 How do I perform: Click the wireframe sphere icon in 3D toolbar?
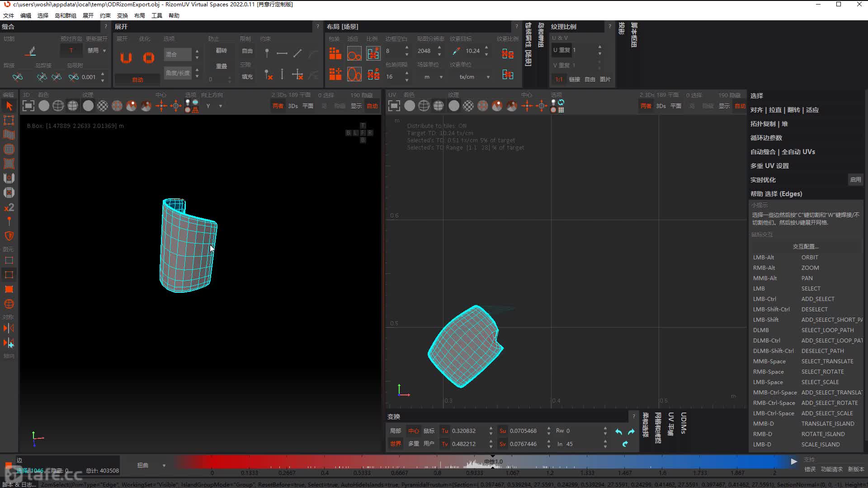[x=58, y=106]
